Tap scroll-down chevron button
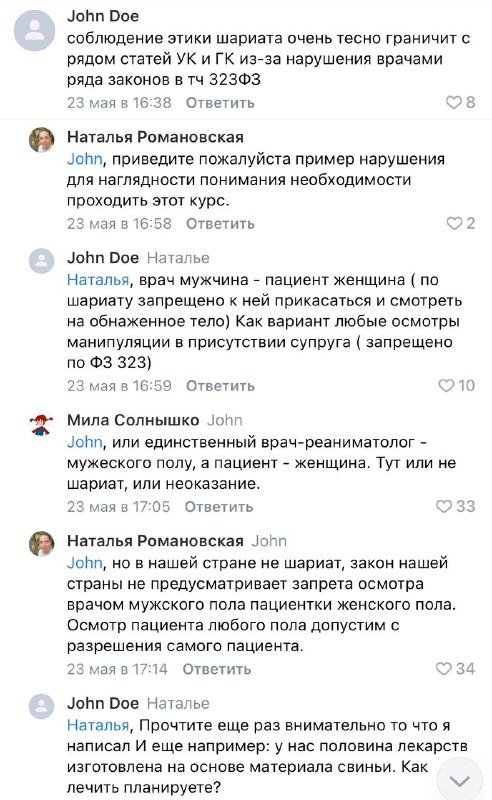 point(460,780)
